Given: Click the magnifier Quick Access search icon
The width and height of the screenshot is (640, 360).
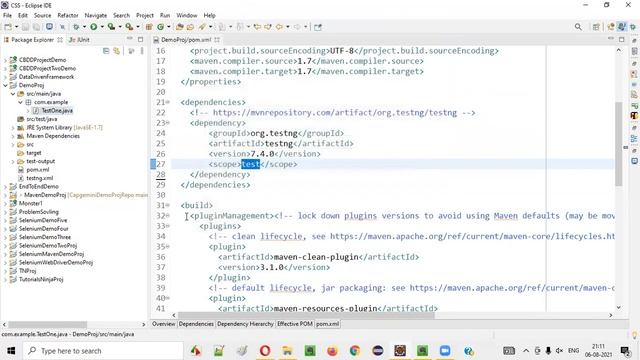Looking at the screenshot, I should pyautogui.click(x=578, y=27).
